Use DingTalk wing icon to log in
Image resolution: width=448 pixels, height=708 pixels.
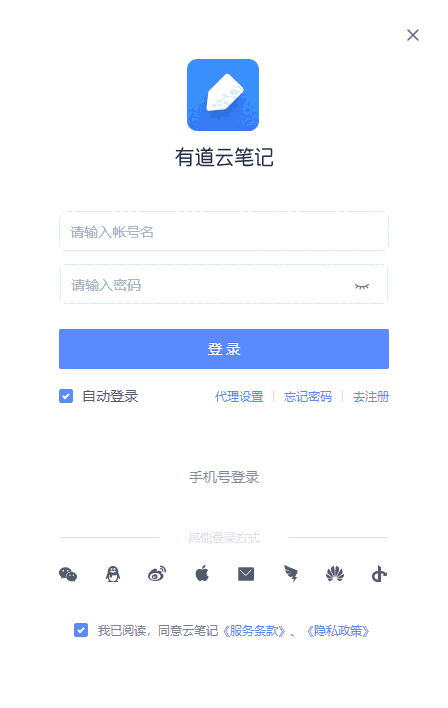(290, 574)
